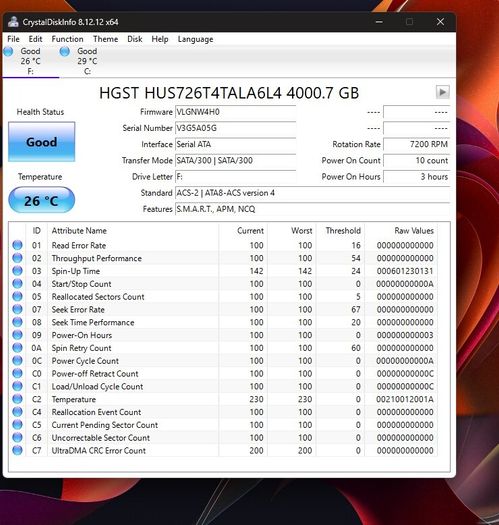
Task: Select raw value 00210012001A
Action: (x=405, y=399)
